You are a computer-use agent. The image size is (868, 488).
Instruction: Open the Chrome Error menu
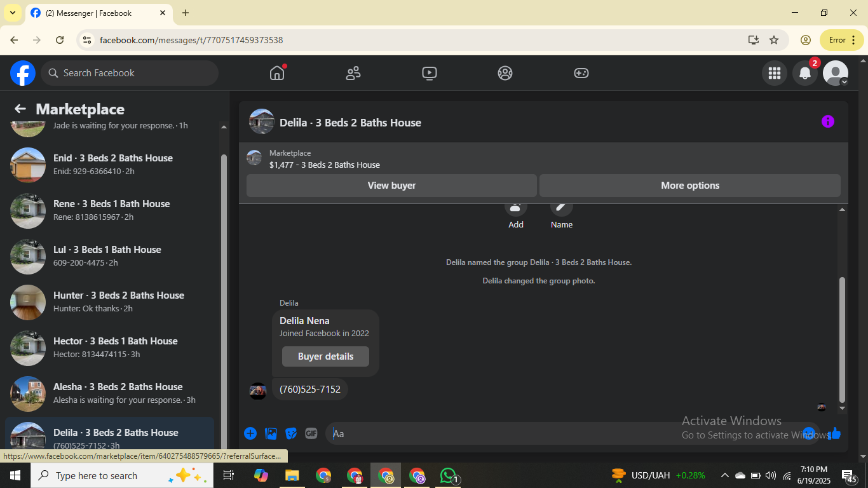(842, 40)
